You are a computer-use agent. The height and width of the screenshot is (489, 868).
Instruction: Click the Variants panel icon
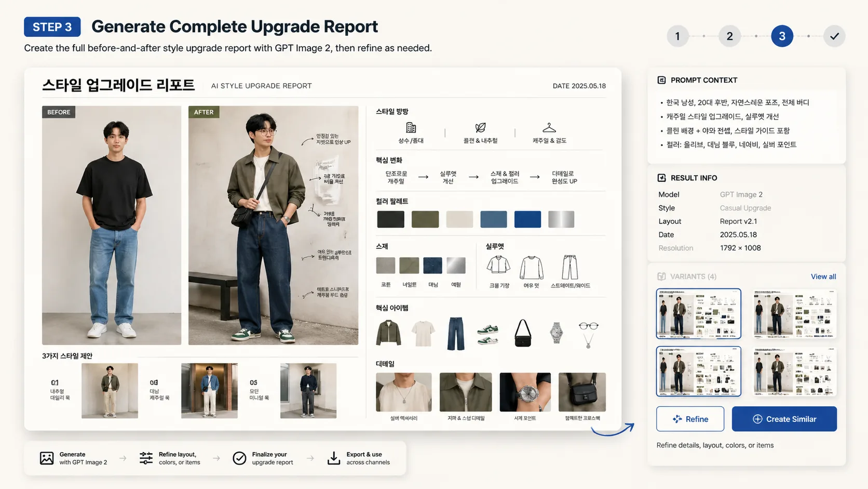[661, 276]
